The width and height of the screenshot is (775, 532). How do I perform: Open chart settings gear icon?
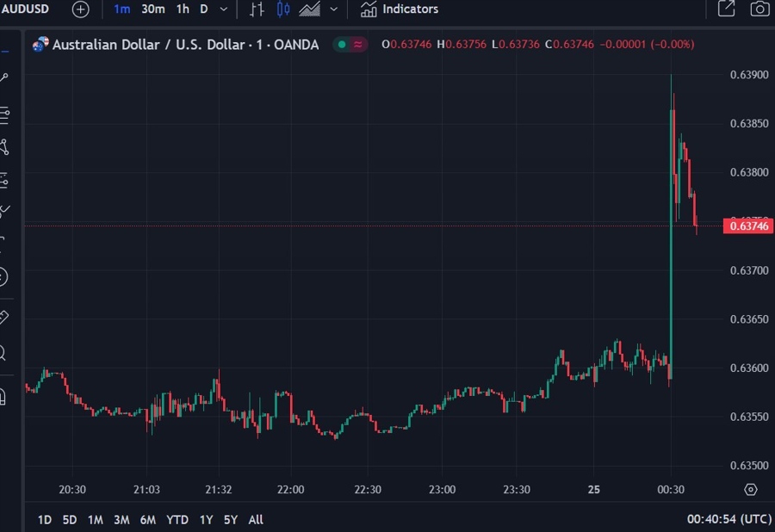click(x=751, y=490)
